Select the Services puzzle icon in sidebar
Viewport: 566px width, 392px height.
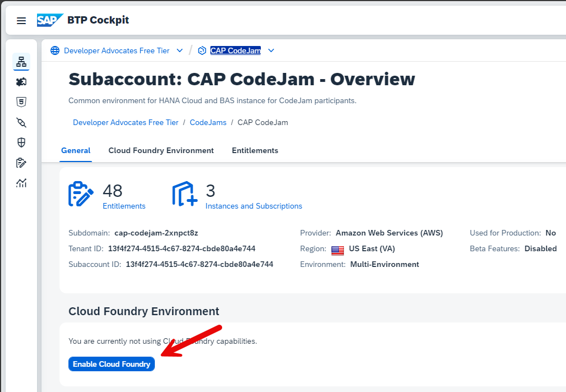point(21,82)
